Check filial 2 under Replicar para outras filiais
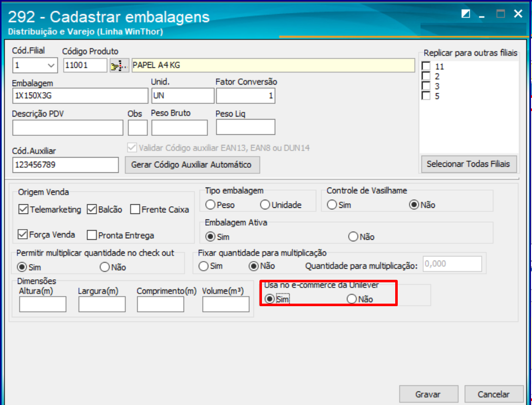 (426, 76)
